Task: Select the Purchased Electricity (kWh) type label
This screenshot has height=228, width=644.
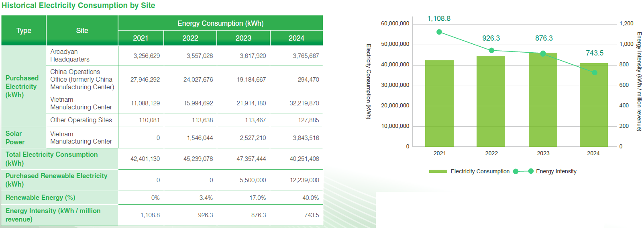Action: click(22, 86)
